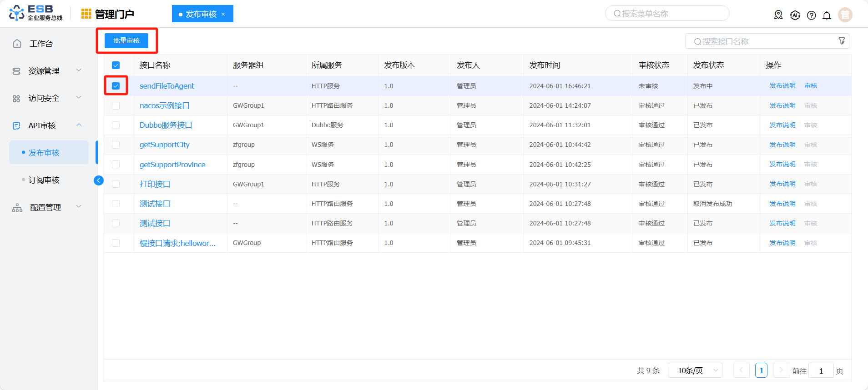Click the notification bell icon

coord(827,15)
